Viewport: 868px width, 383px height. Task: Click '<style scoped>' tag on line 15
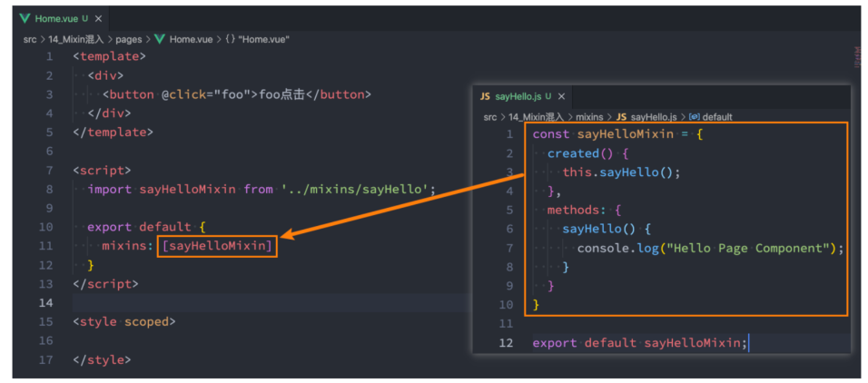(x=124, y=321)
